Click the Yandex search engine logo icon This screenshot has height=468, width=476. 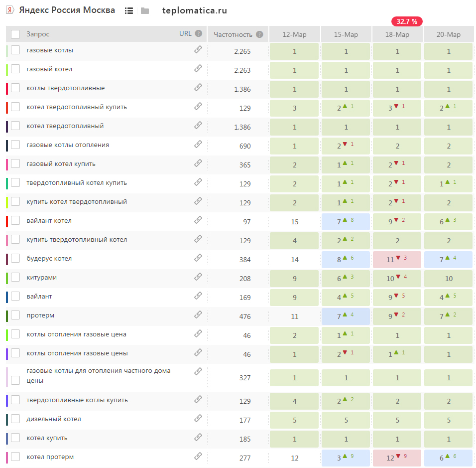[x=10, y=10]
